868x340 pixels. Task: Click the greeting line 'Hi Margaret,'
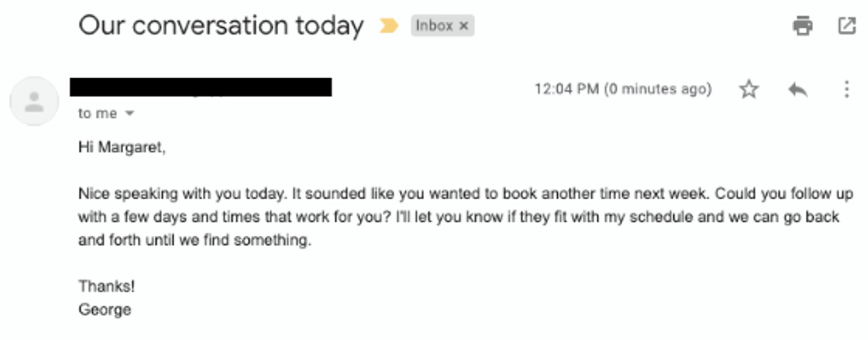coord(124,145)
